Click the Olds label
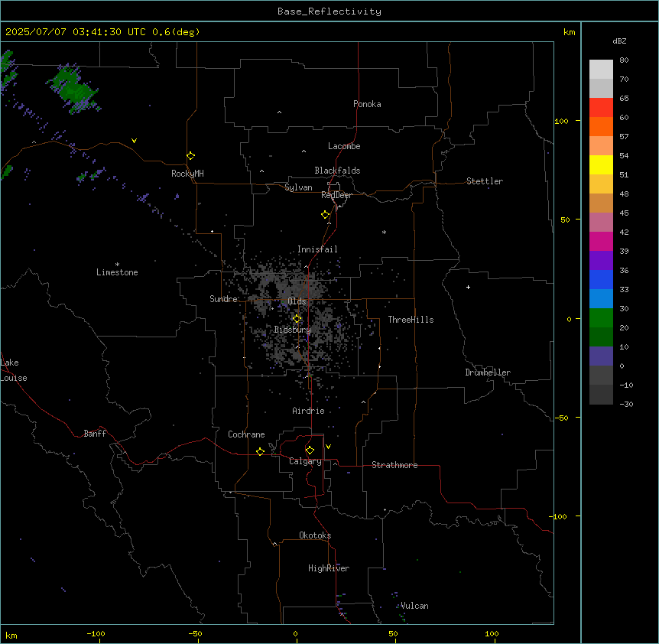Screen dimensions: 659x644 coord(297,301)
